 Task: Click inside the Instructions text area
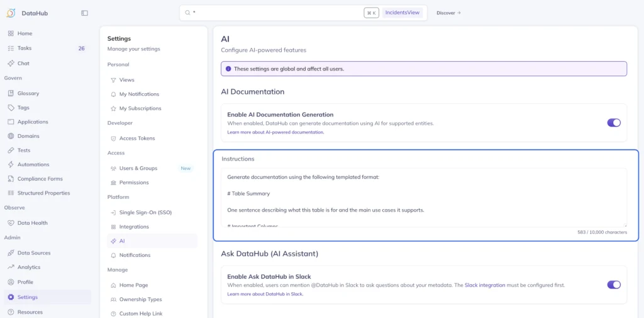tap(424, 198)
